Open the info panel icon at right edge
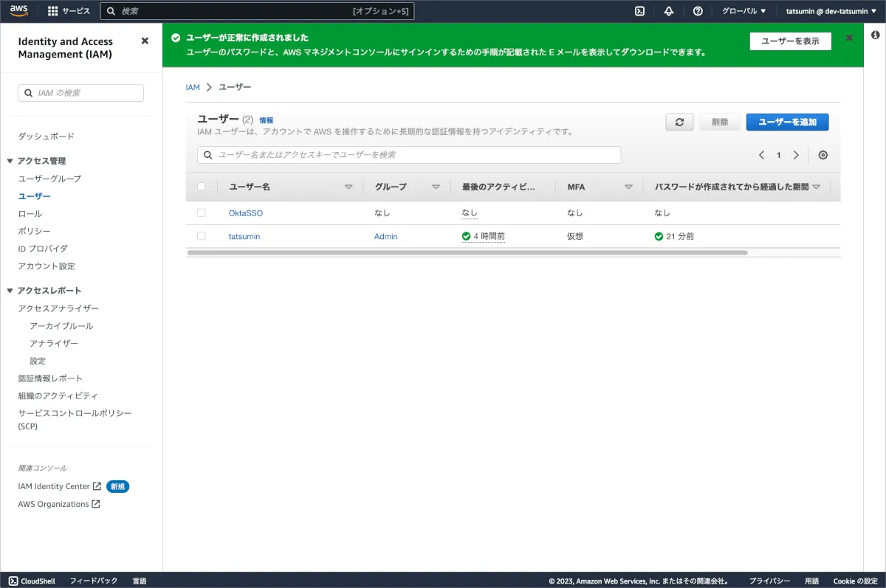Viewport: 886px width, 588px height. click(x=875, y=35)
